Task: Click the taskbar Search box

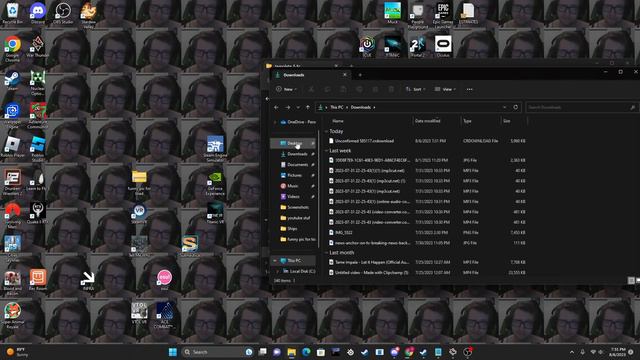Action: click(x=218, y=352)
